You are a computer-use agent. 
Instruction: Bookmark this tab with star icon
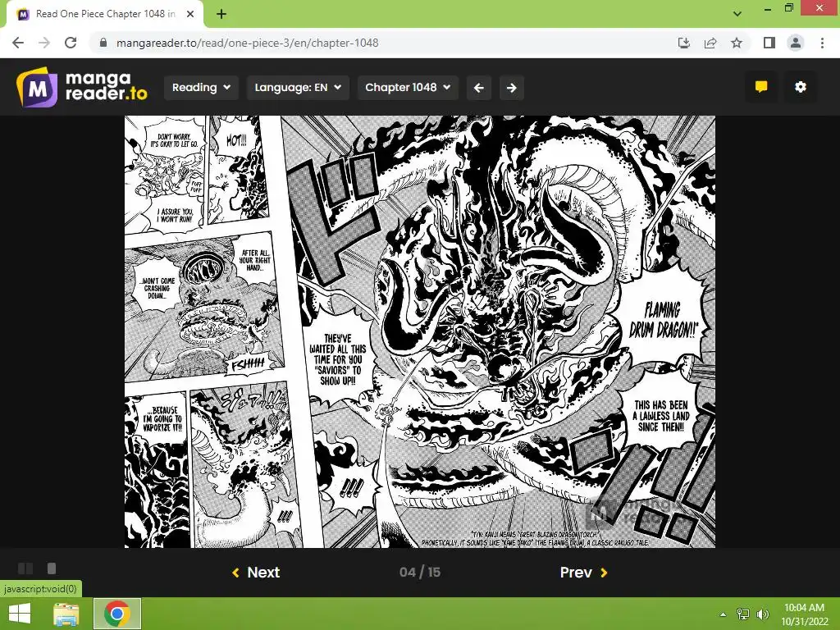[737, 43]
